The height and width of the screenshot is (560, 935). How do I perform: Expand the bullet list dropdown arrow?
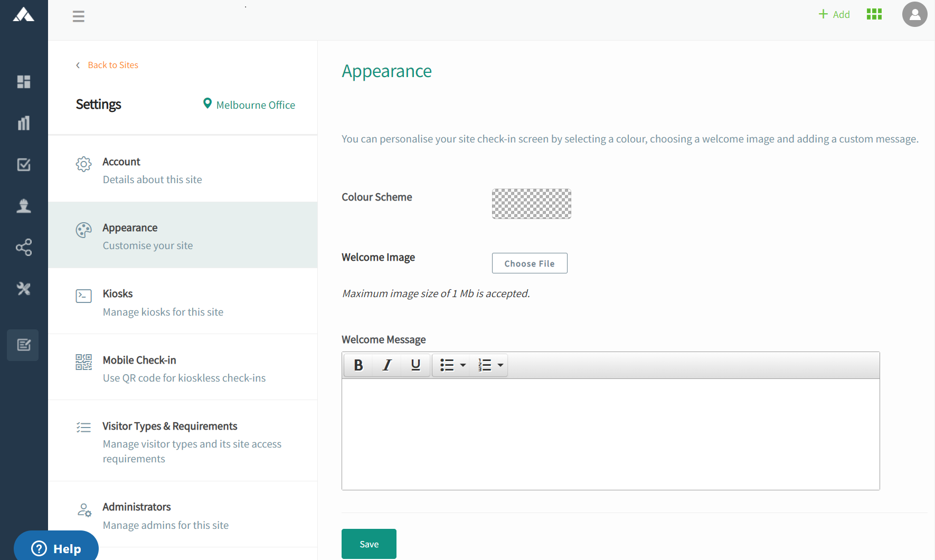463,365
